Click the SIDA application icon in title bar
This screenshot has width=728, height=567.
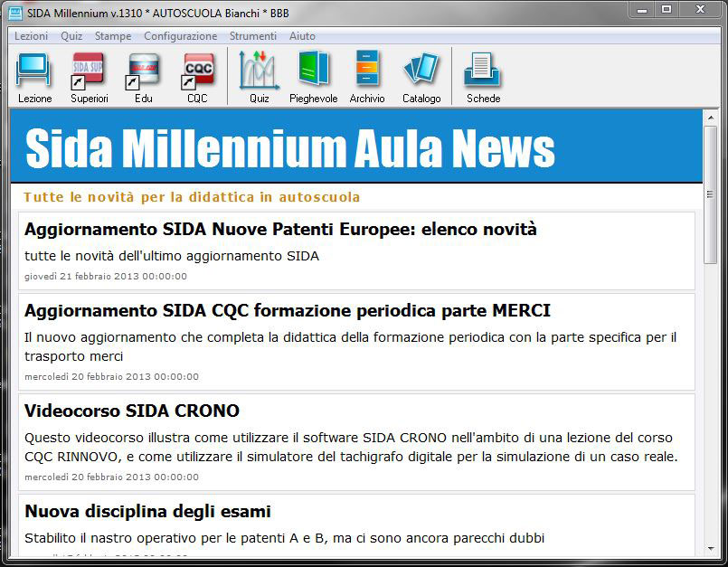(15, 10)
